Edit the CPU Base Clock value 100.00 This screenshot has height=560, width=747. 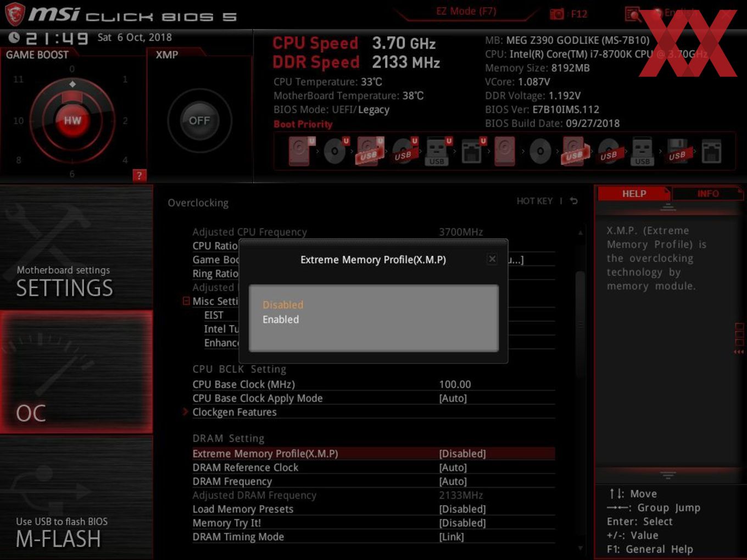point(455,384)
